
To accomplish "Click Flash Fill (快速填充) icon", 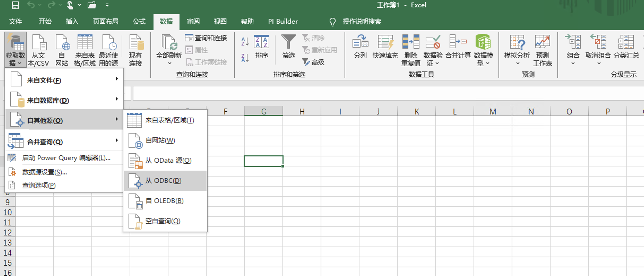I will tap(385, 42).
